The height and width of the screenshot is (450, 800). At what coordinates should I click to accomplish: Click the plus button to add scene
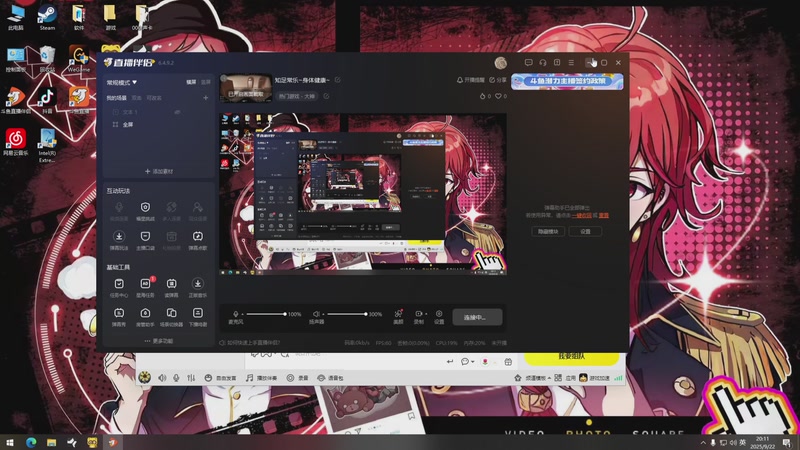click(x=205, y=98)
